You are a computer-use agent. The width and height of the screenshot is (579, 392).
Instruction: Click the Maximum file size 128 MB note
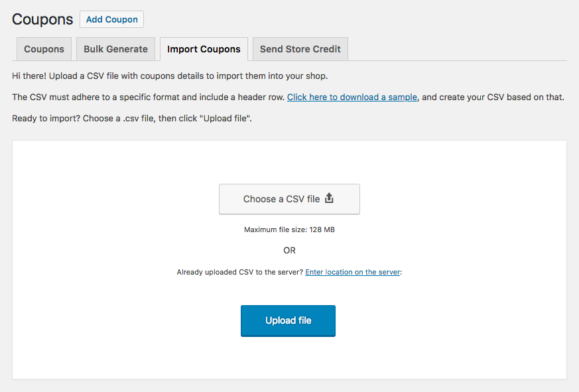point(289,229)
